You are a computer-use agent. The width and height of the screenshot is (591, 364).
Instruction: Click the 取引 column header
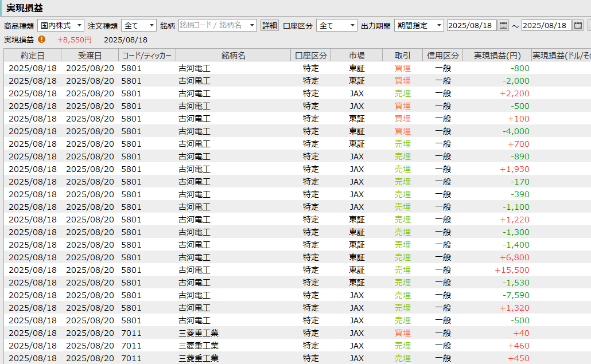(403, 56)
